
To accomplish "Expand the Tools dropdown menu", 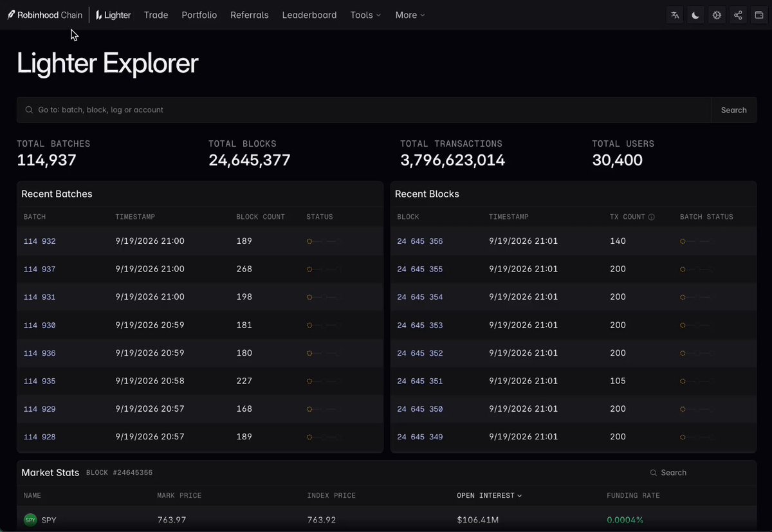I will click(x=365, y=15).
